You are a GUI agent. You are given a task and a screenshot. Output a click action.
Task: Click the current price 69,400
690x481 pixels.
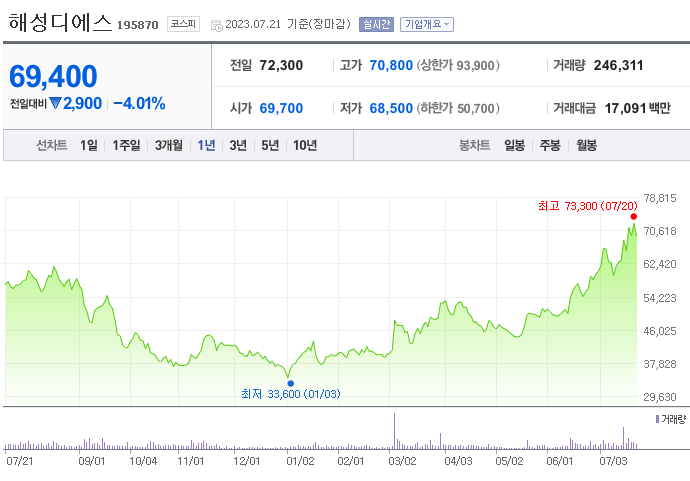click(x=53, y=77)
